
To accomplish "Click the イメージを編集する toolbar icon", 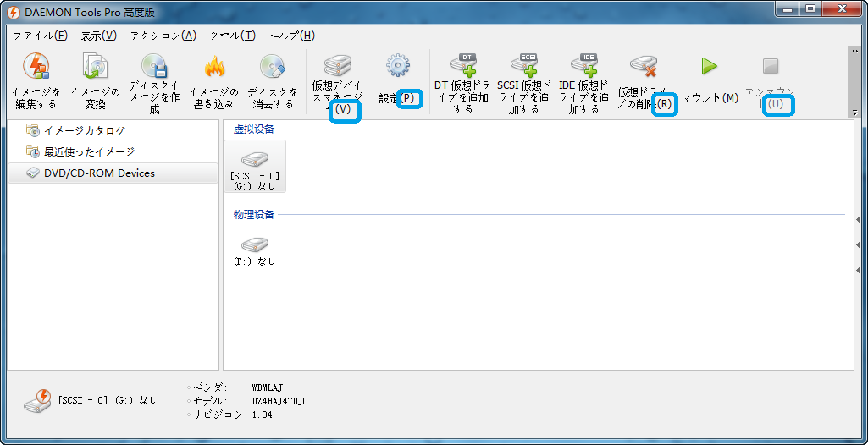I will [36, 67].
